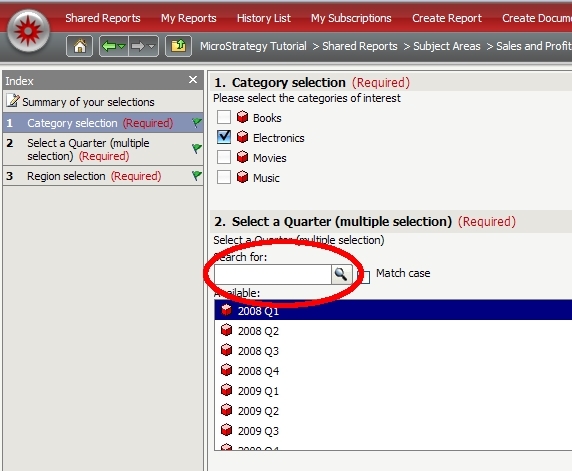Open the Back history dropdown arrow

[122, 46]
